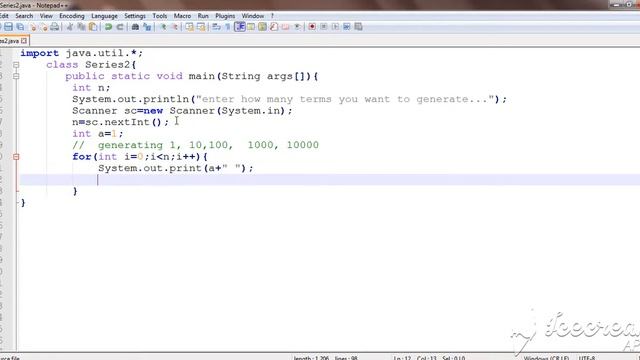
Task: Click the 'public static void main' line
Action: 191,76
